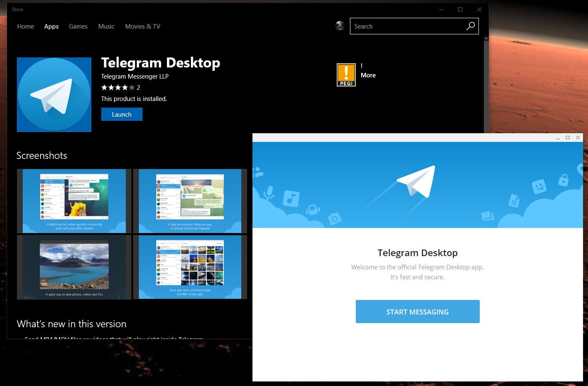Click 'What's new in this version' heading
Screen dimensions: 588x386
tap(71, 324)
